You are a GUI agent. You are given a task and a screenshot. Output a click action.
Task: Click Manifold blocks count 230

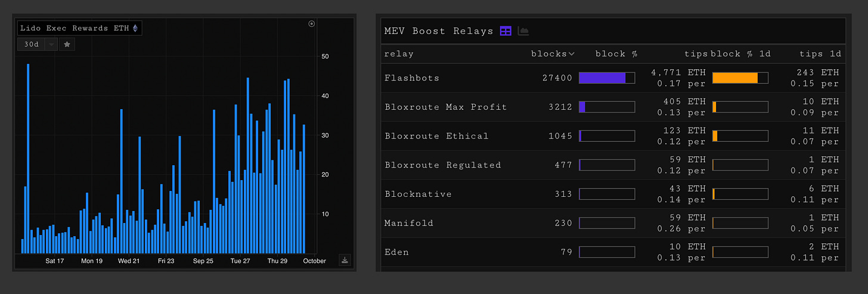[563, 223]
